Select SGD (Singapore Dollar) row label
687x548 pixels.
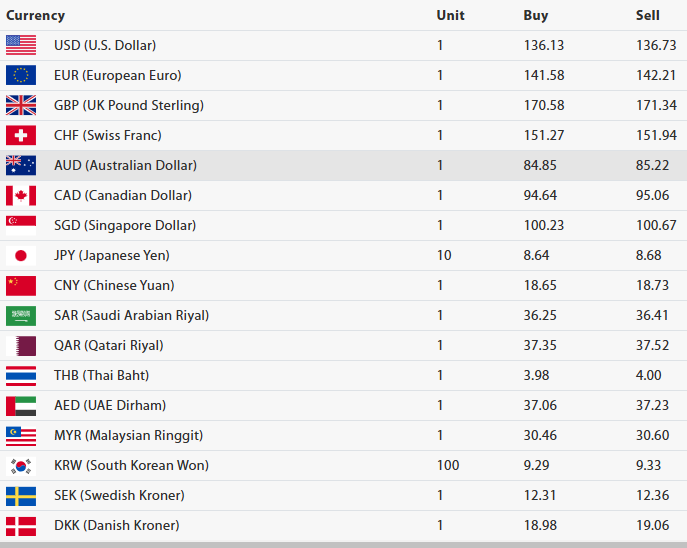coord(125,225)
